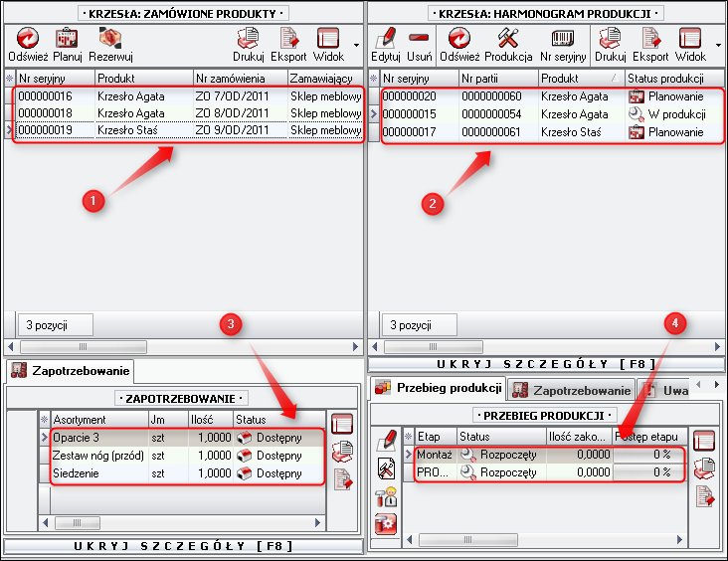
Task: Click the worker-with-tools icon in Przebieg produkcji
Action: [x=386, y=496]
